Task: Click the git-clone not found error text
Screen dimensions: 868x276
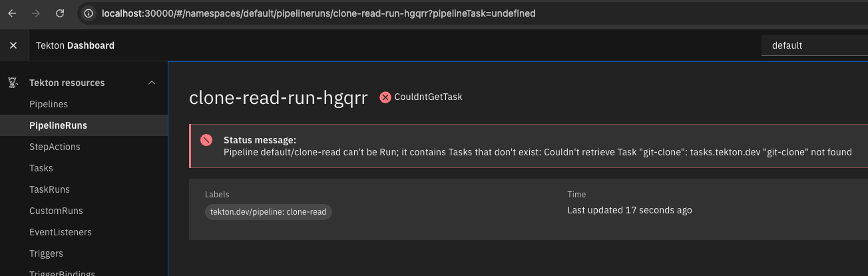Action: pos(538,152)
